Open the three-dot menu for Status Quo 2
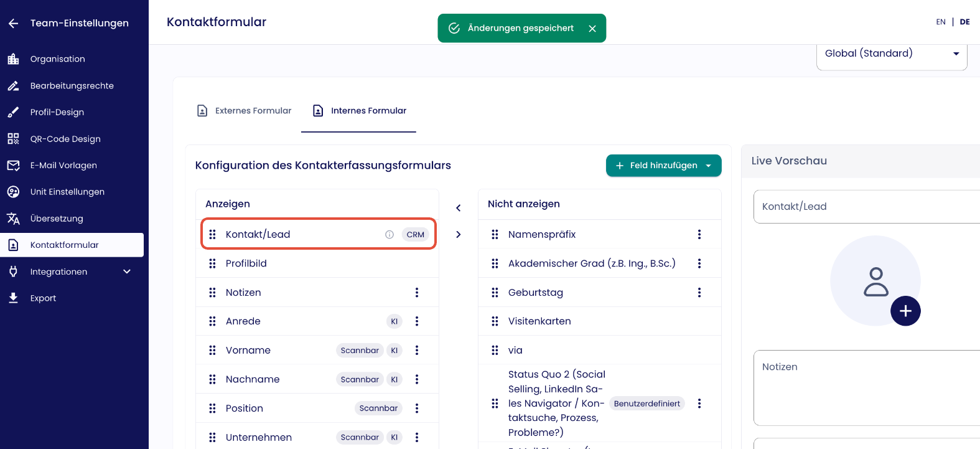 pos(699,404)
